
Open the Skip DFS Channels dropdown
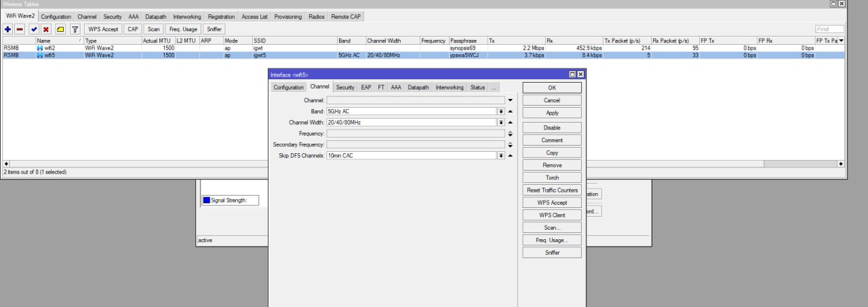[501, 155]
